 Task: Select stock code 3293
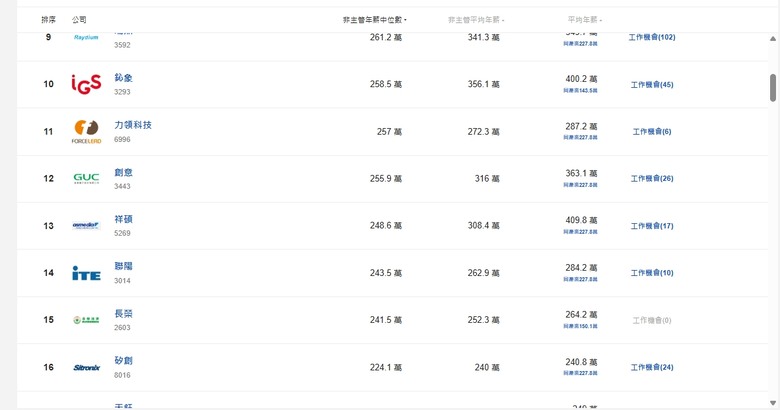tap(122, 92)
